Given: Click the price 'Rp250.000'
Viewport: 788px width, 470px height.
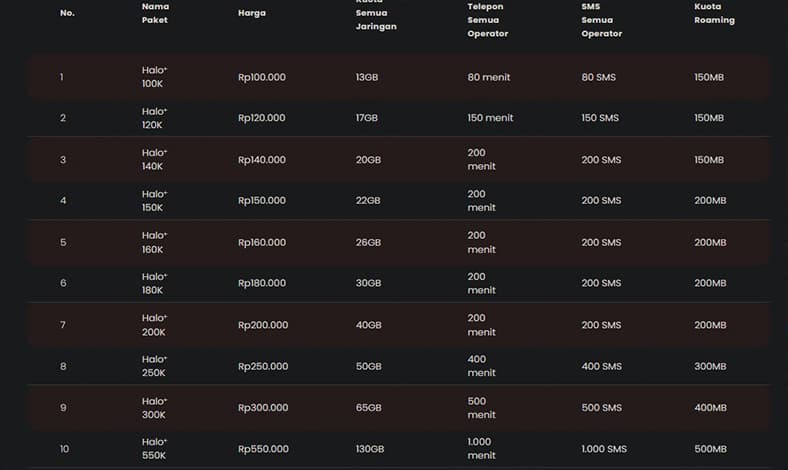Looking at the screenshot, I should (263, 366).
